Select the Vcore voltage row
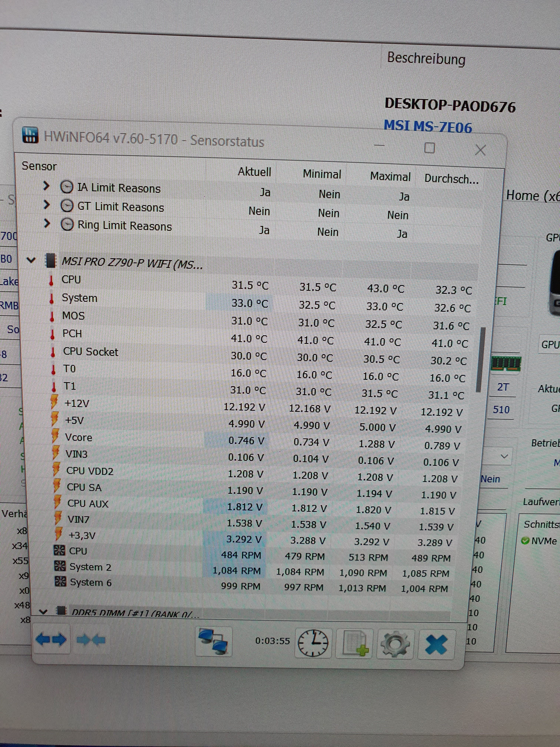The height and width of the screenshot is (747, 560). pos(79,437)
